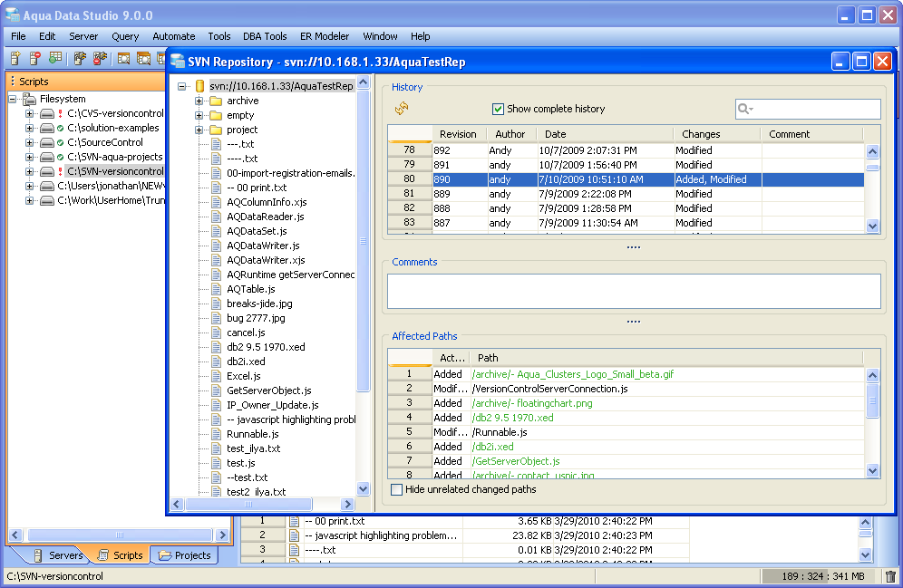The height and width of the screenshot is (588, 903).
Task: Open the DBA Tools menu
Action: [265, 36]
